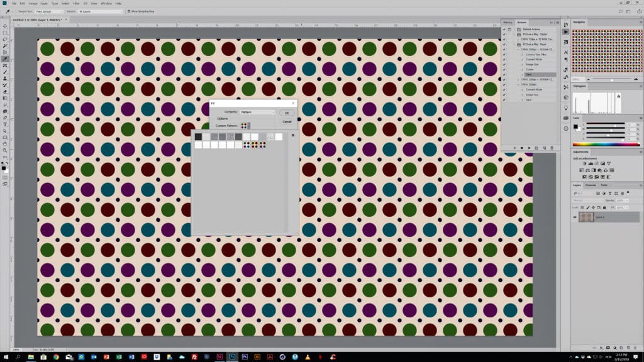644x362 pixels.
Task: Open the Contents dropdown in Fill dialog
Action: coord(258,112)
